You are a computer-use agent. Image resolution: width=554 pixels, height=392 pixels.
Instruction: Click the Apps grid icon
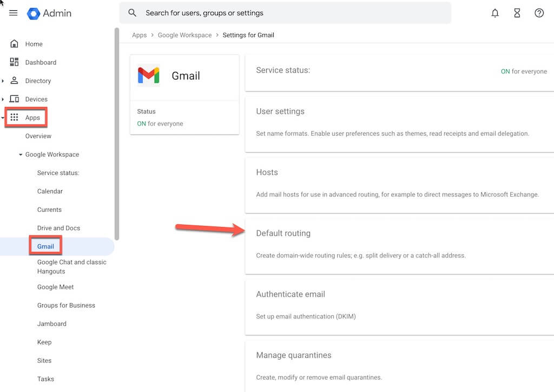[x=14, y=117]
